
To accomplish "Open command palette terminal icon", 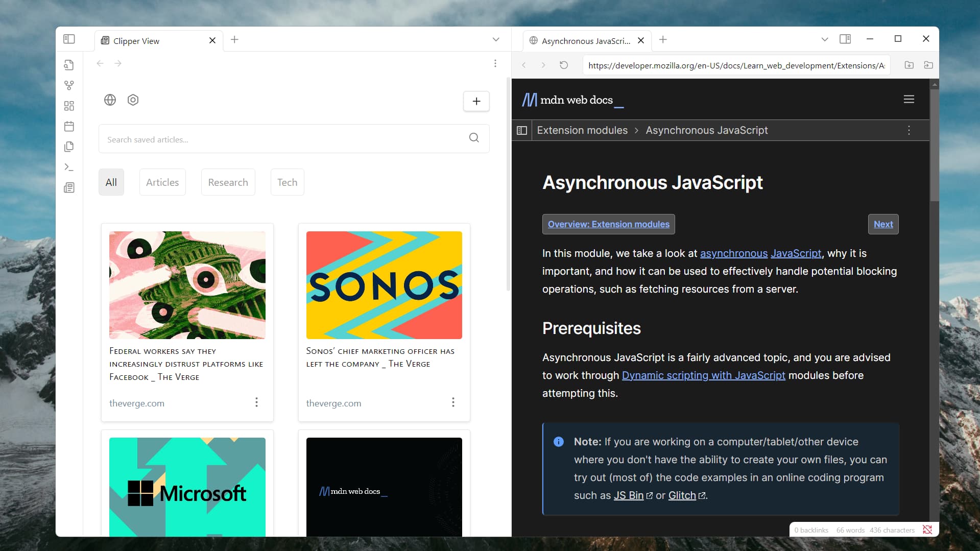I will (69, 167).
